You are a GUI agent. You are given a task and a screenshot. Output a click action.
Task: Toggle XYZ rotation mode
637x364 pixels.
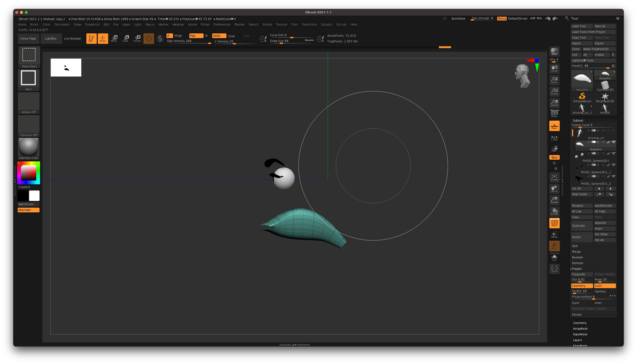click(554, 157)
